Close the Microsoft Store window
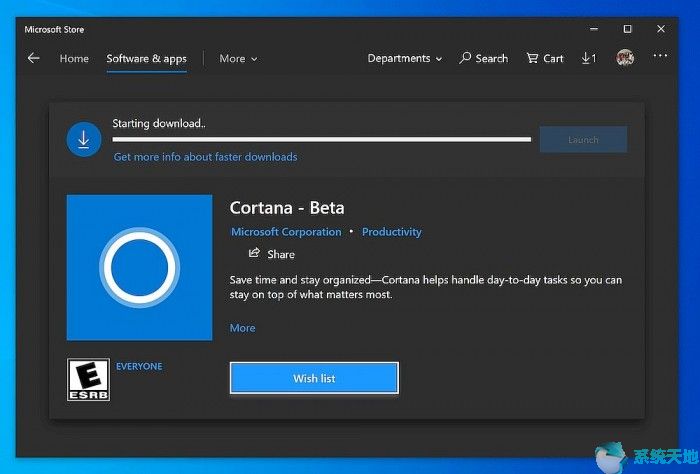 (x=661, y=29)
